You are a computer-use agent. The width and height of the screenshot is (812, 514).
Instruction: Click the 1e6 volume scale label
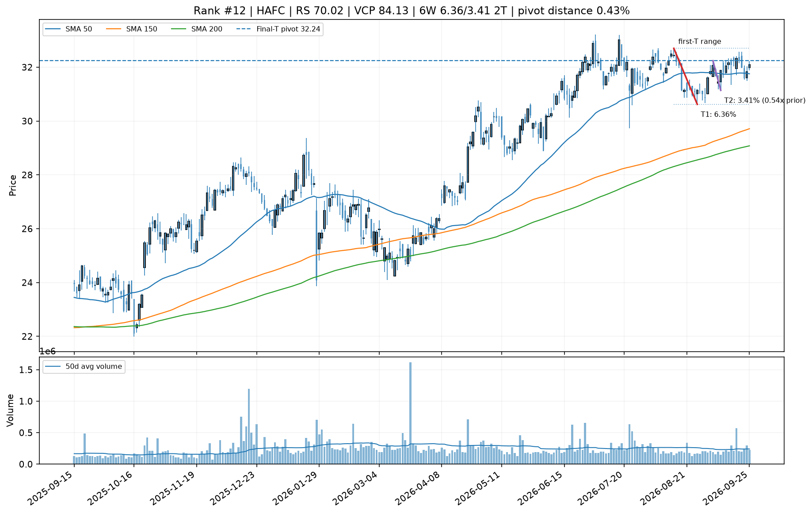click(48, 352)
